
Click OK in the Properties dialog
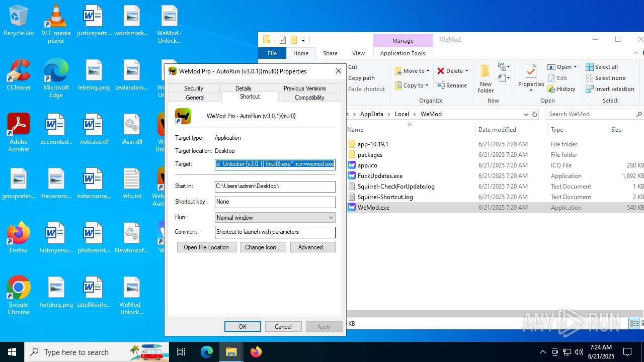pos(243,327)
